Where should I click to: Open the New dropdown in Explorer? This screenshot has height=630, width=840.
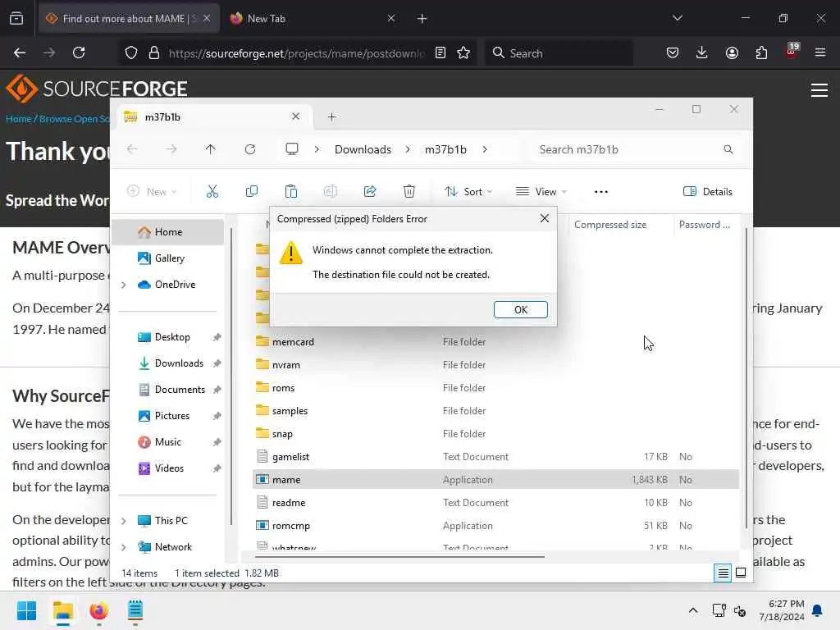point(152,191)
